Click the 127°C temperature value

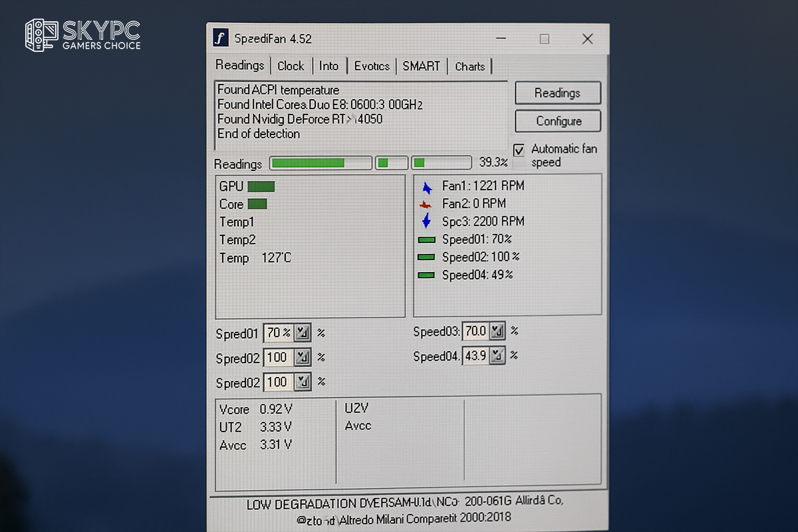[x=276, y=257]
